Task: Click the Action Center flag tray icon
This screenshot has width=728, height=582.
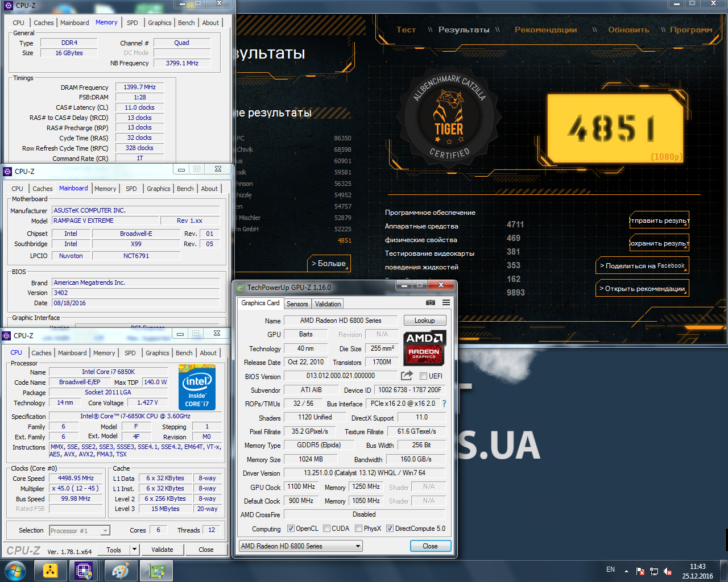Action: pos(640,571)
